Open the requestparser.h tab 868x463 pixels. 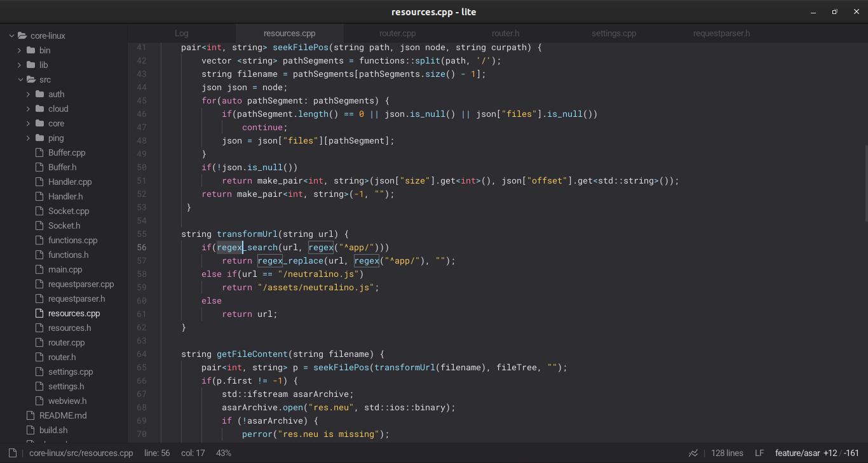pyautogui.click(x=722, y=33)
